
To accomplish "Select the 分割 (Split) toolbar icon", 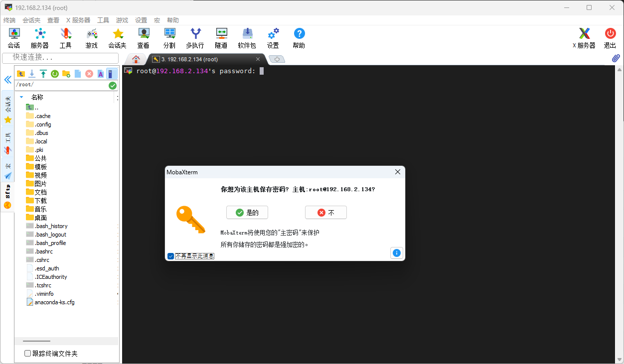I will tap(169, 38).
